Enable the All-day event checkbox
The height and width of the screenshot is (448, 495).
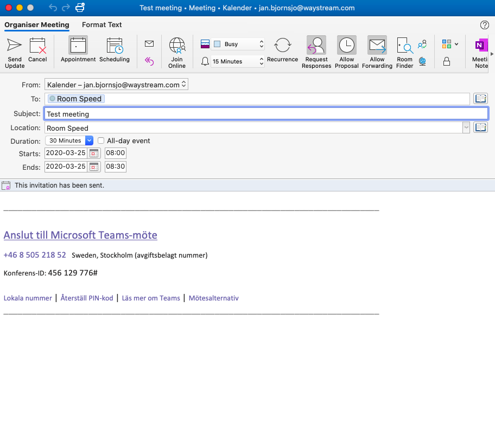pyautogui.click(x=101, y=140)
